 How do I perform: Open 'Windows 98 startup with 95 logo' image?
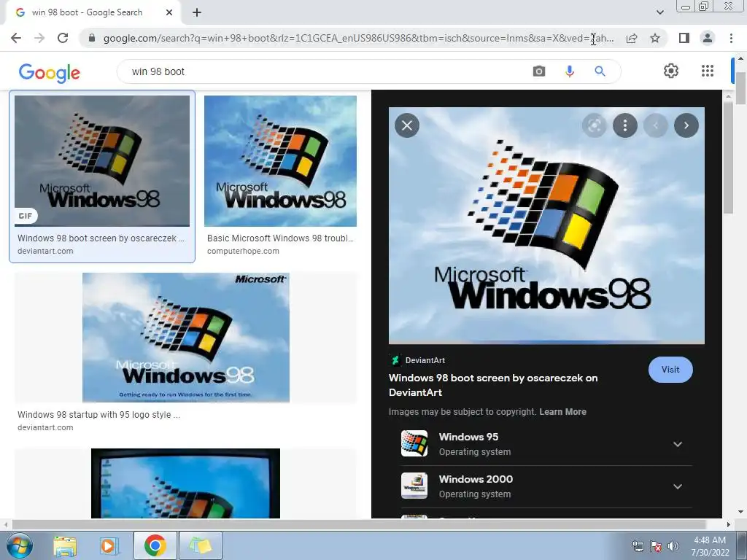[186, 338]
